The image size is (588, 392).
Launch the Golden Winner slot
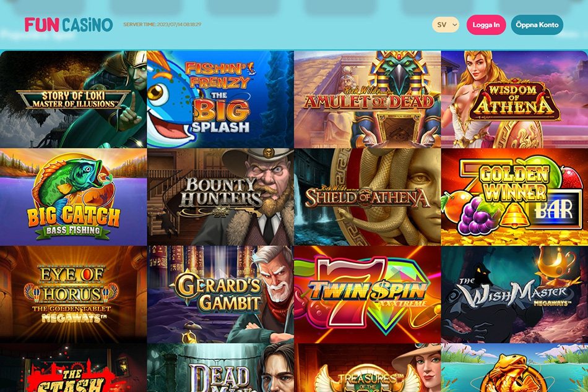[x=514, y=197]
